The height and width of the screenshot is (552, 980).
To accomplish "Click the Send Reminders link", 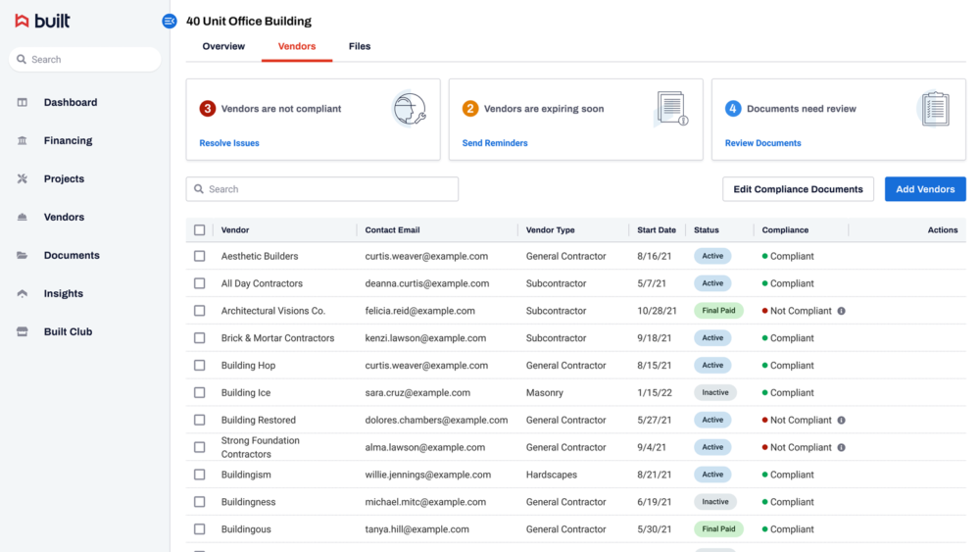I will pyautogui.click(x=495, y=143).
